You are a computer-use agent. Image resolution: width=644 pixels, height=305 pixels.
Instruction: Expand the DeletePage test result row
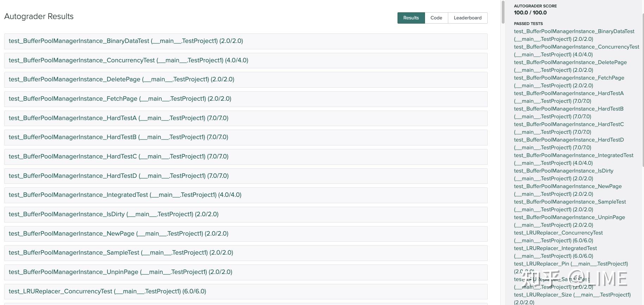click(x=246, y=80)
